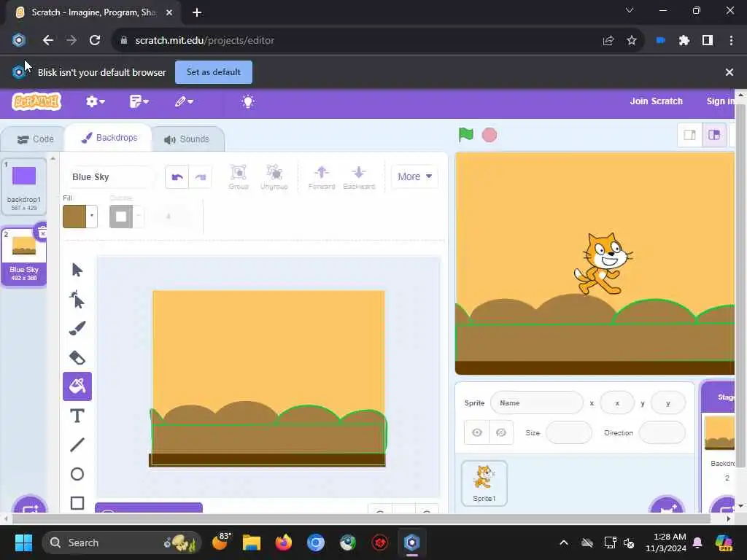
Task: Select the Blue Sky backdrop thumbnail
Action: (24, 257)
